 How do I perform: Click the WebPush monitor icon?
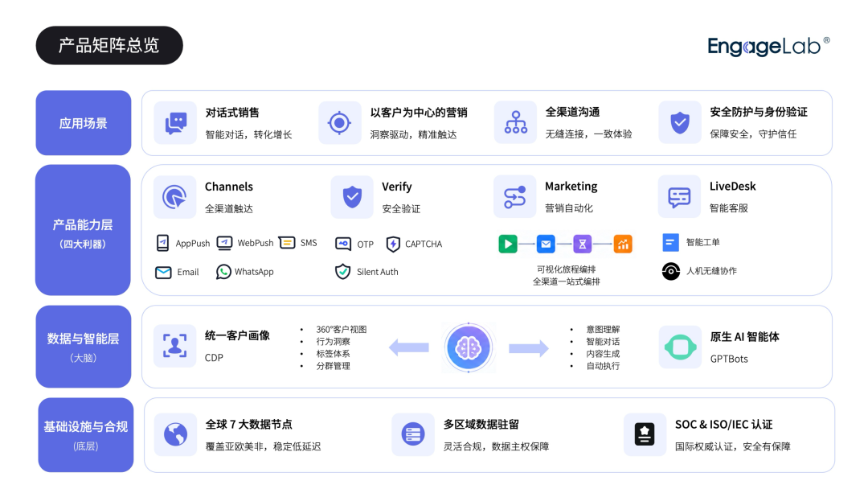(224, 243)
